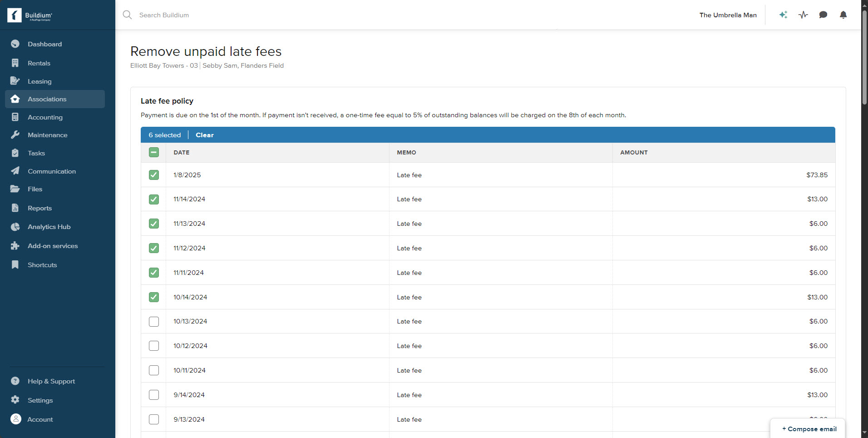Check the 10/13/2024 late fee row
Screen dimensions: 868x438
click(x=153, y=321)
